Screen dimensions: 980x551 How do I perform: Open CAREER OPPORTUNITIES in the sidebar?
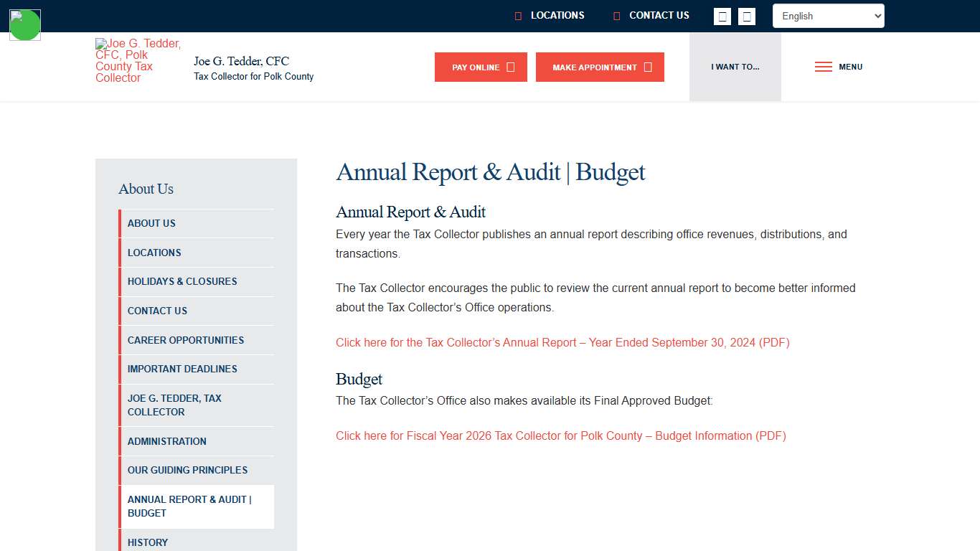point(186,339)
